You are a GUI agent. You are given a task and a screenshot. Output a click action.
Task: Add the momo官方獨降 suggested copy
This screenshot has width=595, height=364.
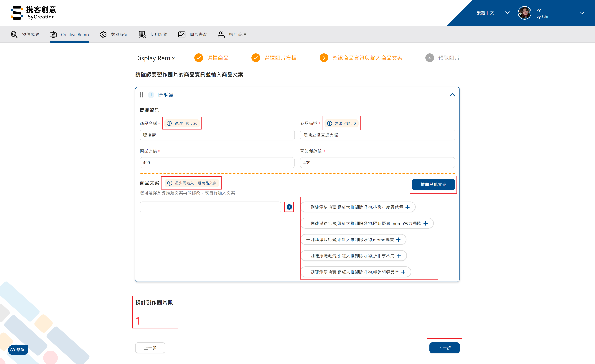(426, 223)
